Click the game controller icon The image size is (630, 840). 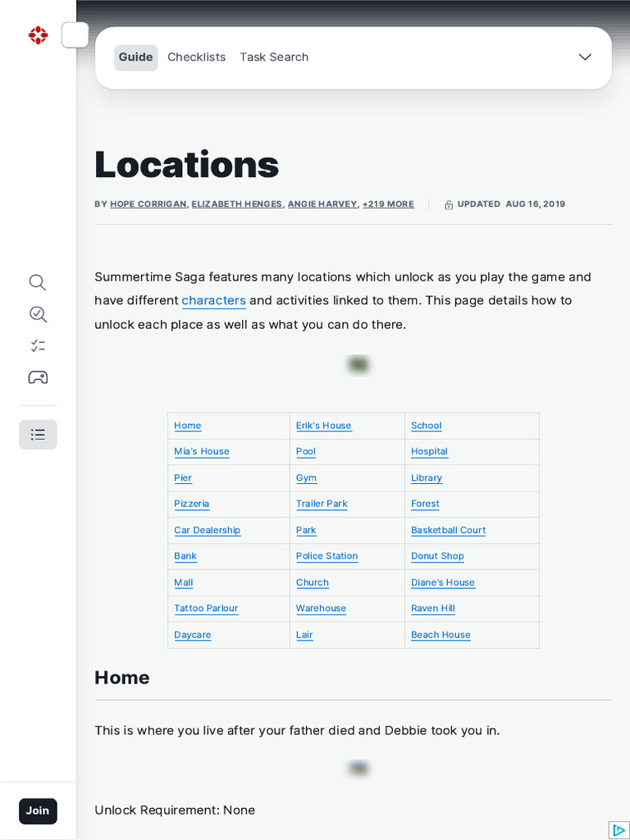(x=38, y=377)
